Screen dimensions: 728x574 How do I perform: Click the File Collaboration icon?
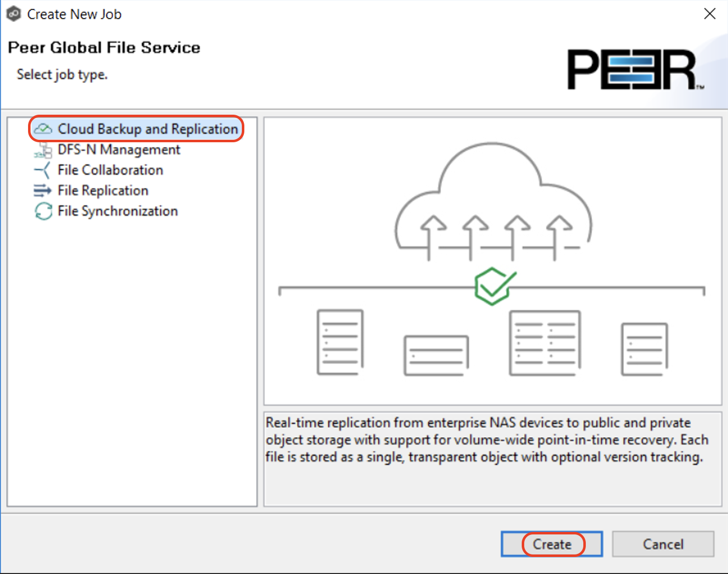click(43, 170)
